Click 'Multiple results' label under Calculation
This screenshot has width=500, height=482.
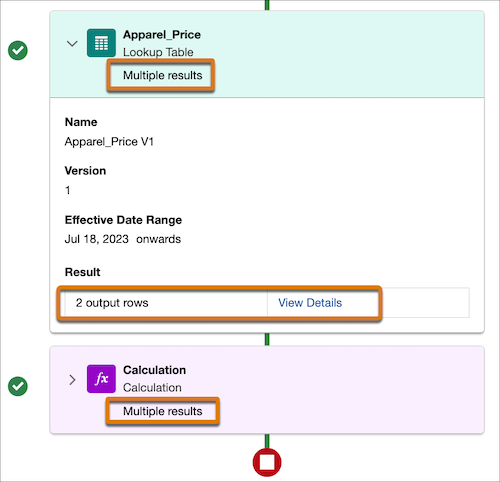[163, 411]
